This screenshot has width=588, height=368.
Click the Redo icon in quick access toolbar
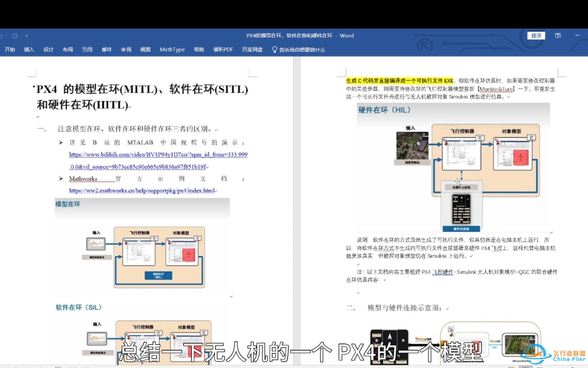15,36
